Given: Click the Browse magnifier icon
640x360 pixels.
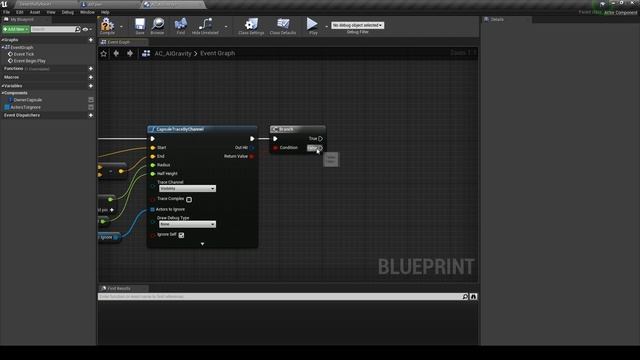Looking at the screenshot, I should tap(158, 24).
